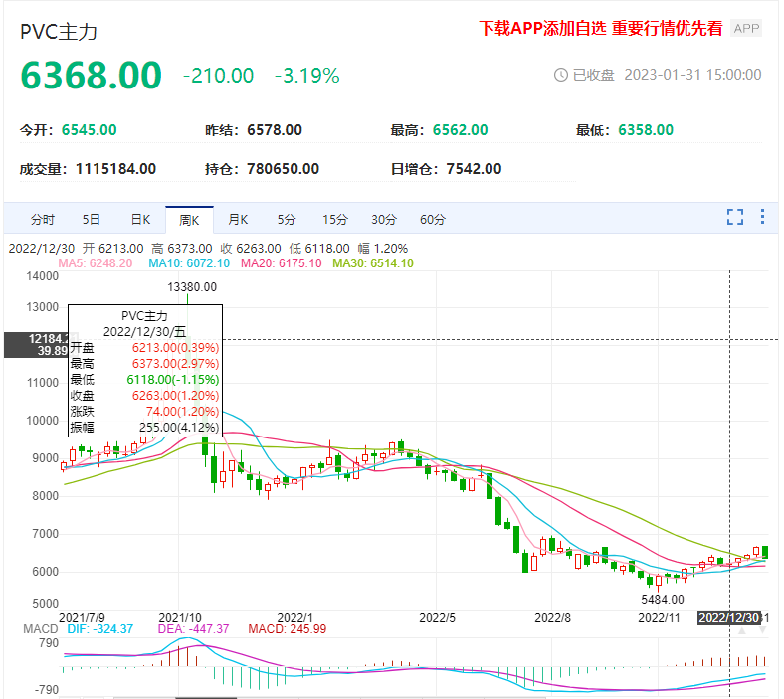The height and width of the screenshot is (699, 784).
Task: Click the -3.19% change percentage
Action: coord(307,76)
